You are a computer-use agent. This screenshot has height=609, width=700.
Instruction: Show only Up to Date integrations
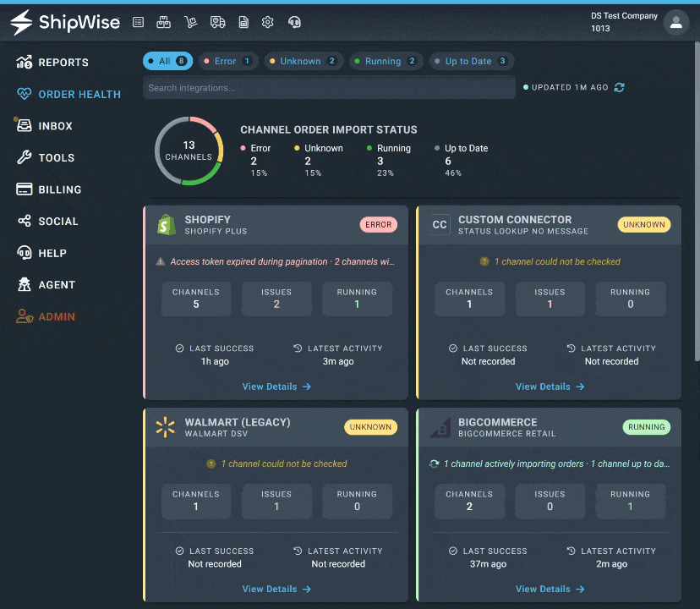(472, 61)
